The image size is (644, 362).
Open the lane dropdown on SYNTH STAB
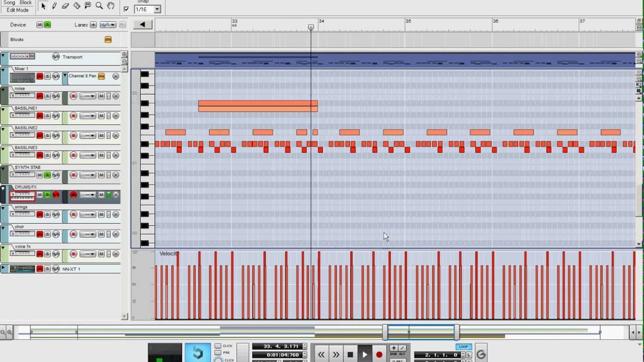coord(88,175)
